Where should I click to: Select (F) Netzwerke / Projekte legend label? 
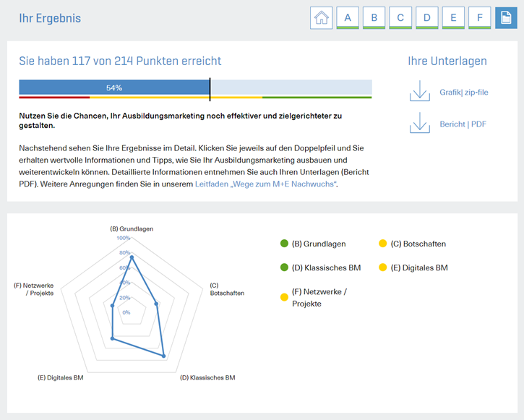319,298
